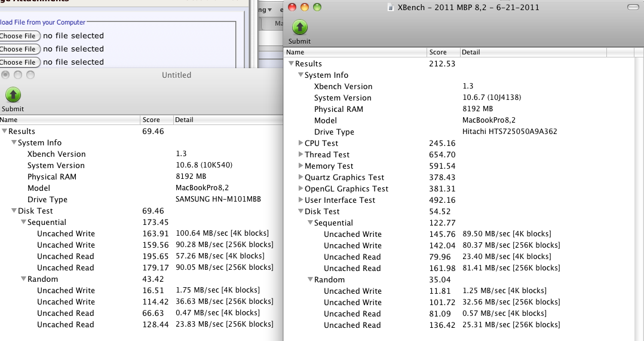Select MacBookPro8,2 model in Untitled window
644x341 pixels.
point(202,188)
